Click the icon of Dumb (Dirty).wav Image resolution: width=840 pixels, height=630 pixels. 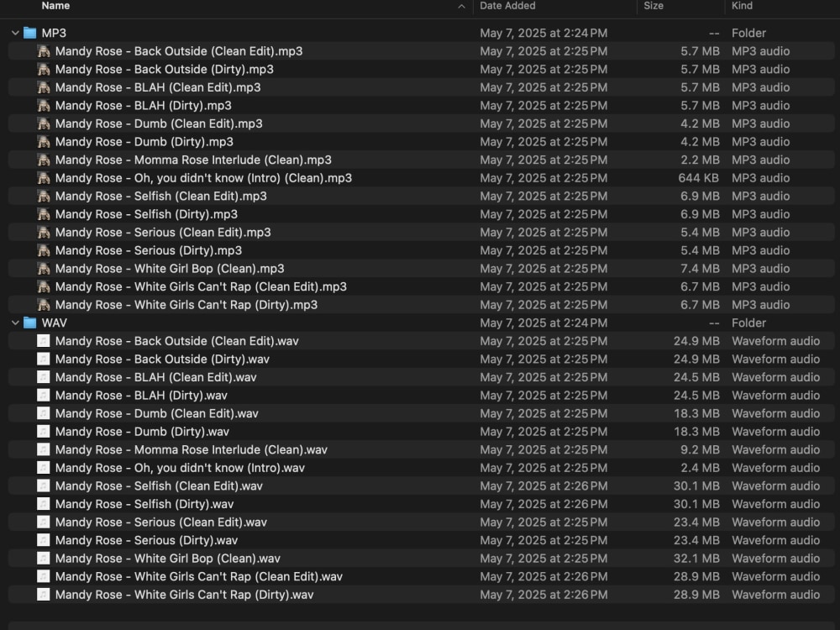[x=44, y=432]
